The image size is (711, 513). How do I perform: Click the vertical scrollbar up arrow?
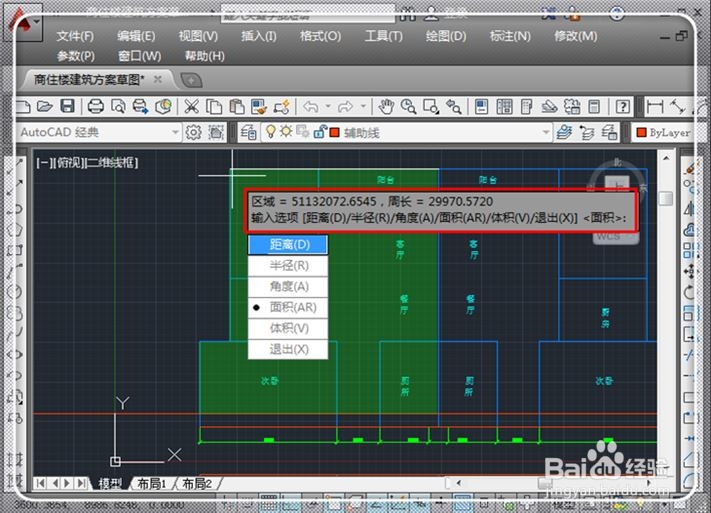click(666, 159)
